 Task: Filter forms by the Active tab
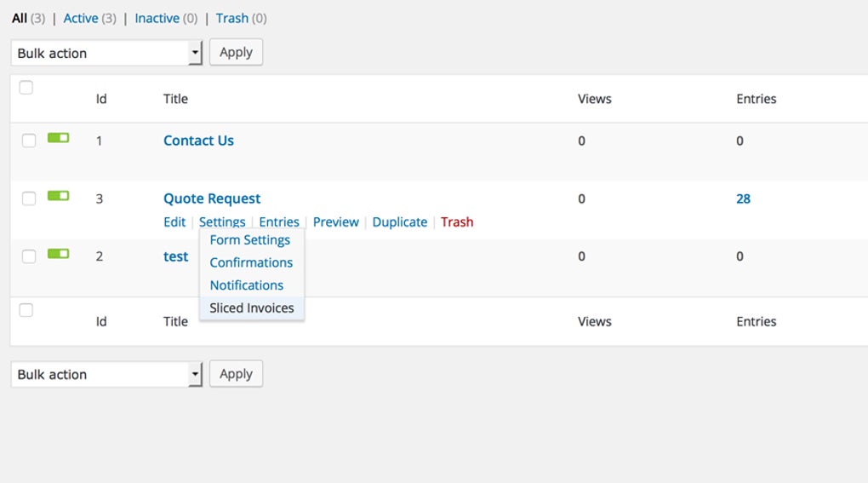(81, 18)
